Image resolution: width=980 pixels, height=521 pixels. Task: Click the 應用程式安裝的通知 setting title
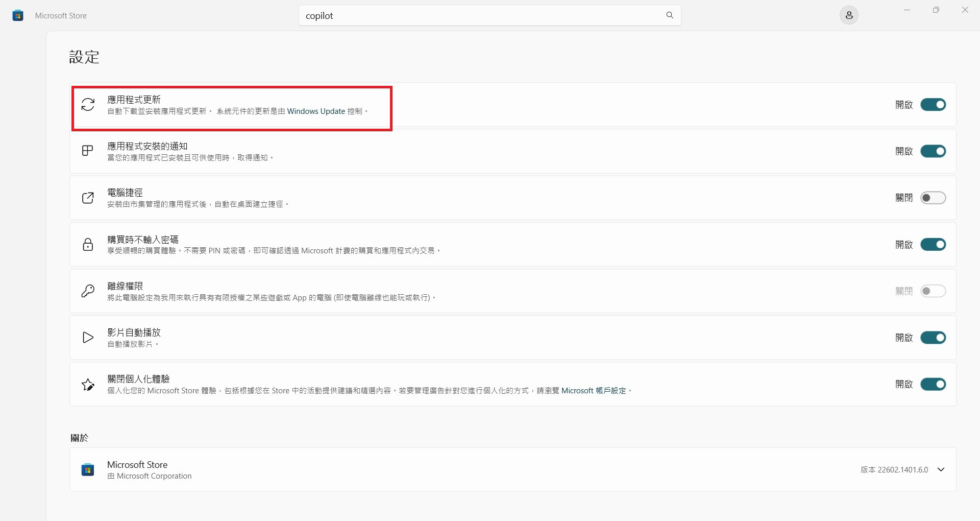pyautogui.click(x=148, y=146)
